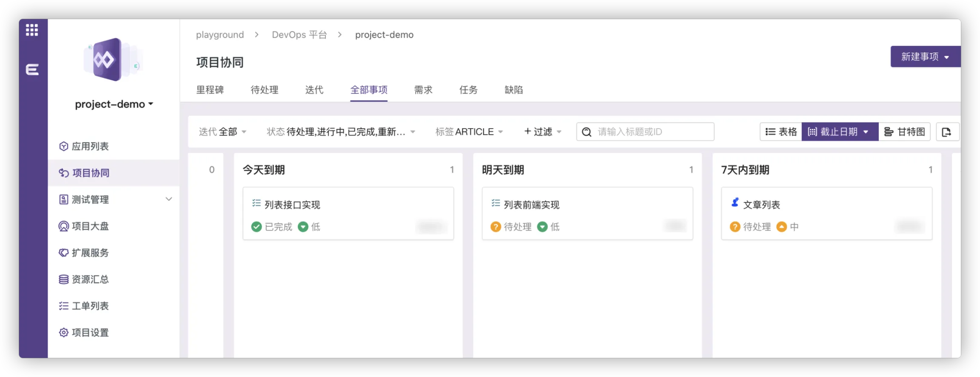Click the Erda E logo icon
This screenshot has width=980, height=377.
[x=32, y=69]
